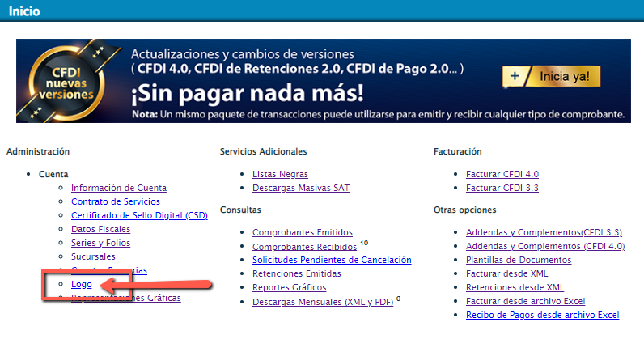This screenshot has width=644, height=339.
Task: Click the Inicio header title
Action: point(24,11)
